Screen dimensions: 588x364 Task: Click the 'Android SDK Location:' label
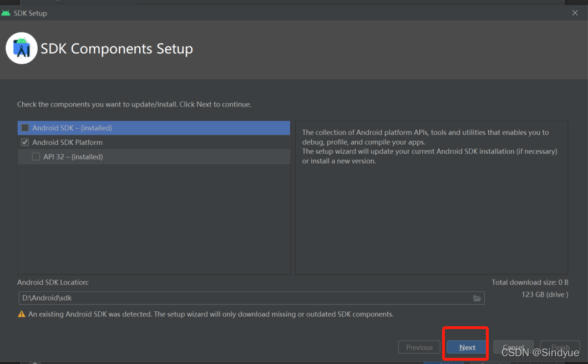coord(53,282)
